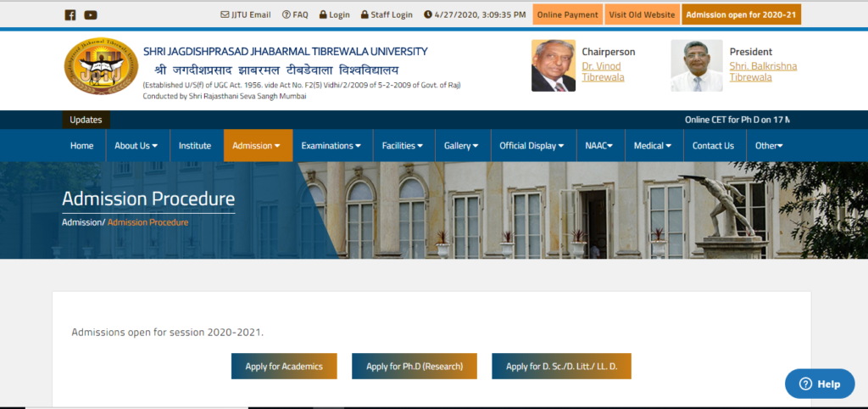
Task: Go to the Home menu item
Action: (82, 146)
